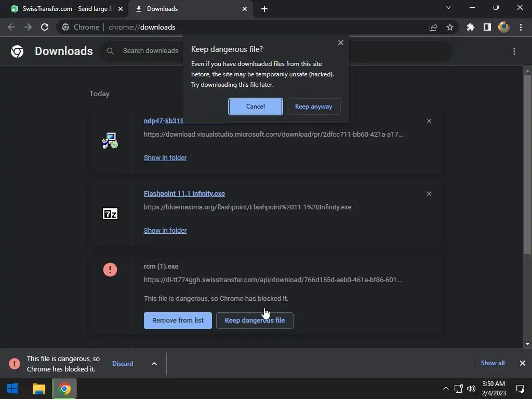
Task: Click the scrollbar down arrow
Action: point(527,344)
